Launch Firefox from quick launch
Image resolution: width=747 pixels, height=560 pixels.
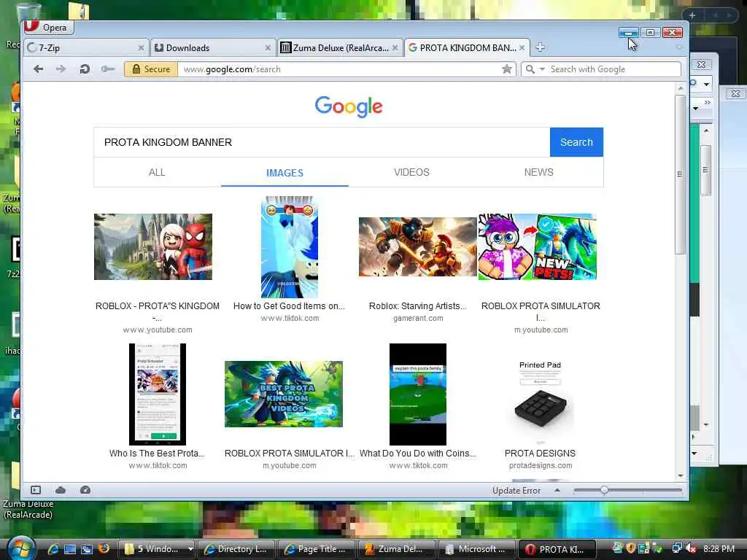click(104, 548)
